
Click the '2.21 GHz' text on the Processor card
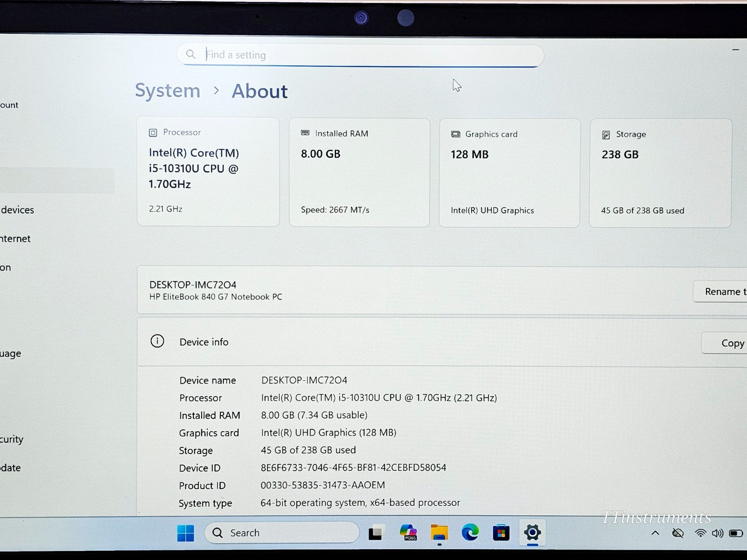point(166,209)
